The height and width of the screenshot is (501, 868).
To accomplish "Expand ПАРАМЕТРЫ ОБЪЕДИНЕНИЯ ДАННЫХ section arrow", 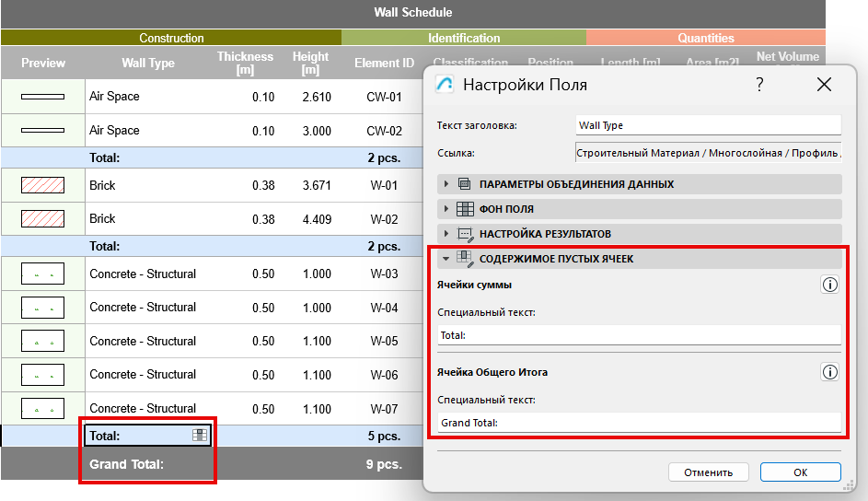I will [x=446, y=184].
